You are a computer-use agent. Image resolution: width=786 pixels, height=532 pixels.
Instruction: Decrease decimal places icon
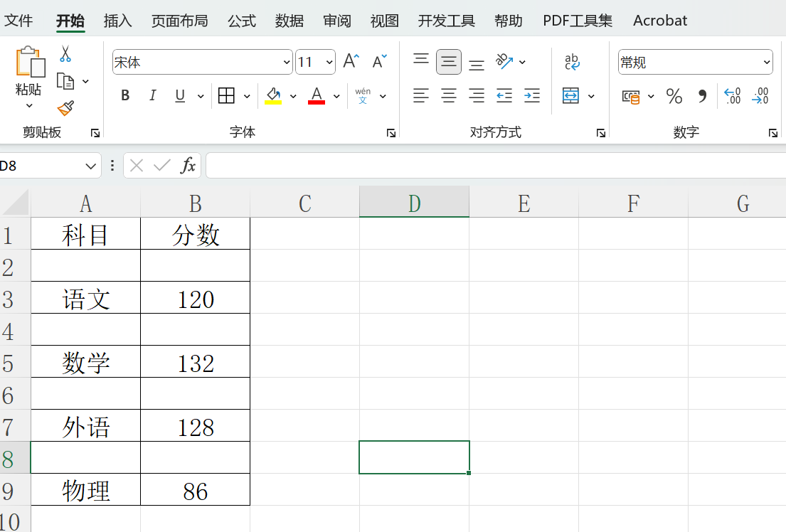[x=760, y=96]
